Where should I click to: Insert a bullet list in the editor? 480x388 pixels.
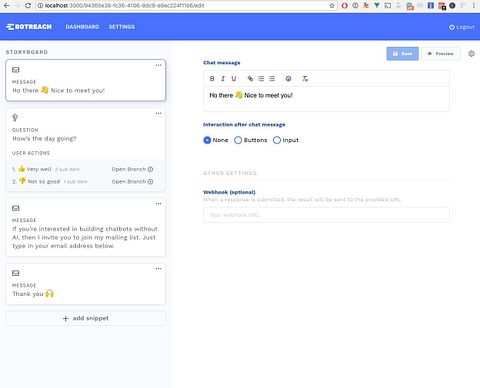pyautogui.click(x=272, y=79)
